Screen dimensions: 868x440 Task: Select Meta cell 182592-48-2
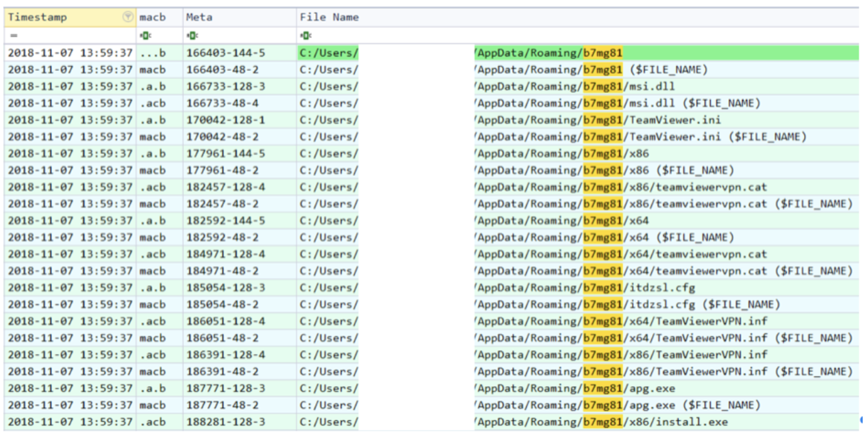240,237
